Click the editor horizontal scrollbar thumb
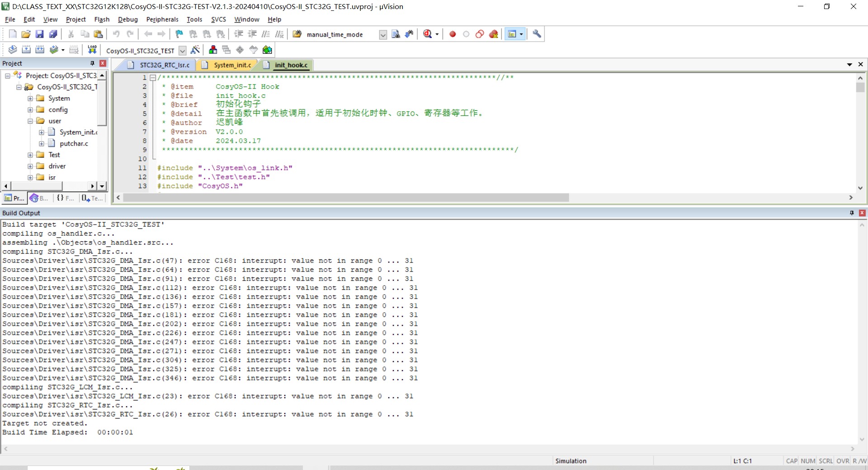 346,197
